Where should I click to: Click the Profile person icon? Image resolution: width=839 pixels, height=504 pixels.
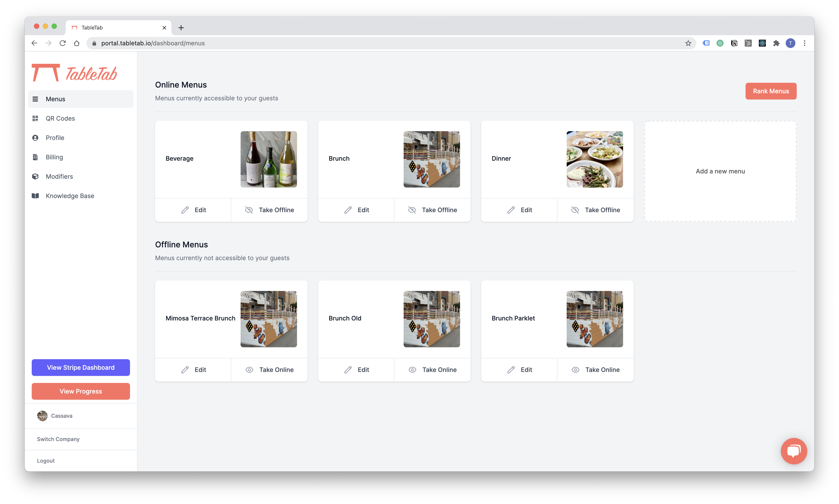[35, 138]
